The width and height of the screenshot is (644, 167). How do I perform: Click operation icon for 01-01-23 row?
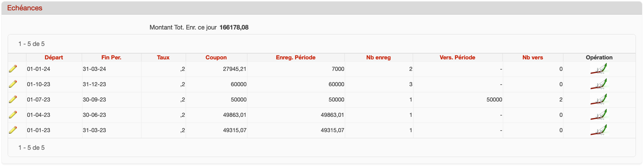pyautogui.click(x=599, y=130)
